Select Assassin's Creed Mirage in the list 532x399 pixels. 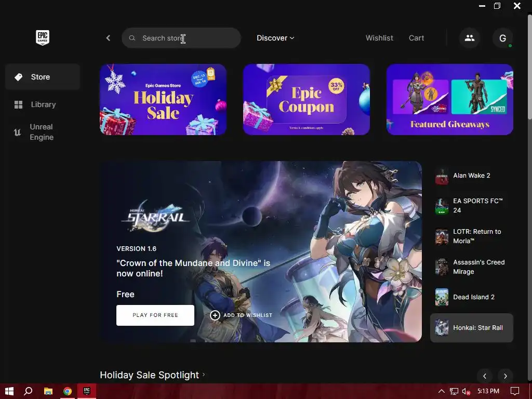(472, 267)
